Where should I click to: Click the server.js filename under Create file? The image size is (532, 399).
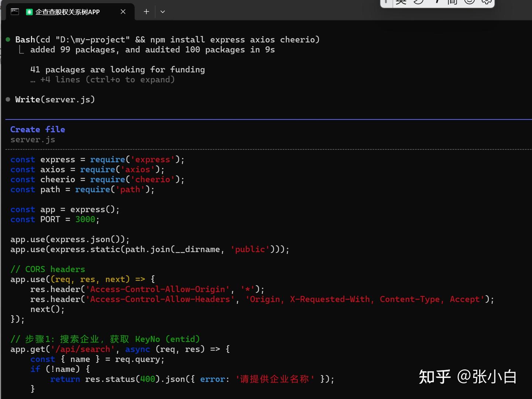(x=33, y=140)
